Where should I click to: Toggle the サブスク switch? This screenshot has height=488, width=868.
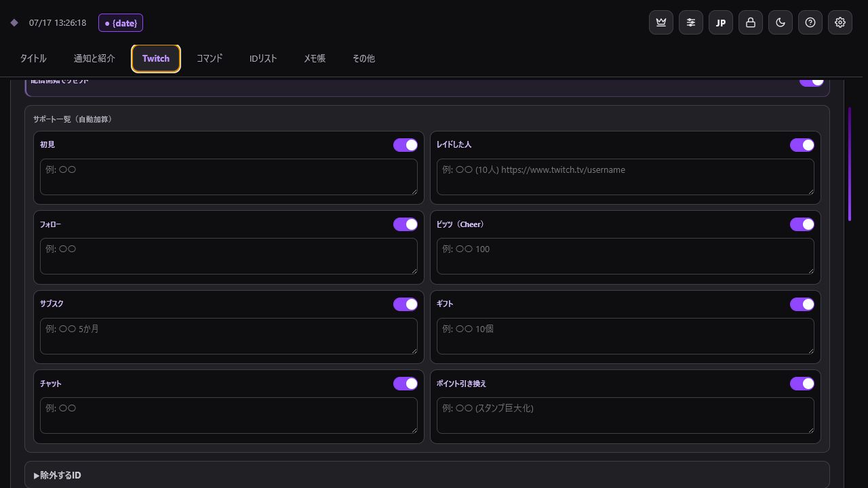(x=406, y=304)
